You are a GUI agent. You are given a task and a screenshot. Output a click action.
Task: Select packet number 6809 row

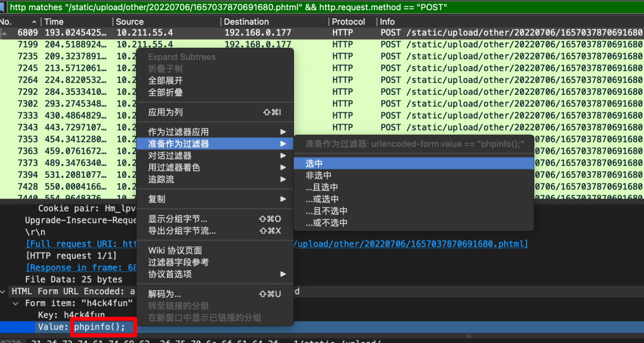(x=322, y=33)
